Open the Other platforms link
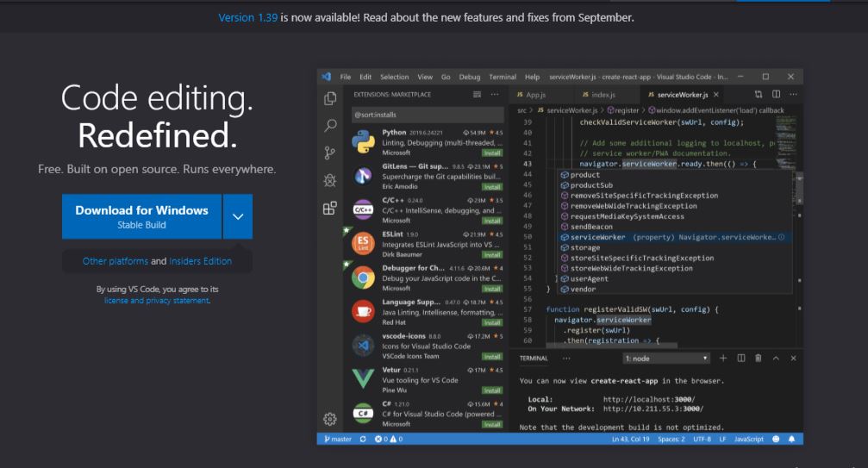868x468 pixels. click(116, 261)
